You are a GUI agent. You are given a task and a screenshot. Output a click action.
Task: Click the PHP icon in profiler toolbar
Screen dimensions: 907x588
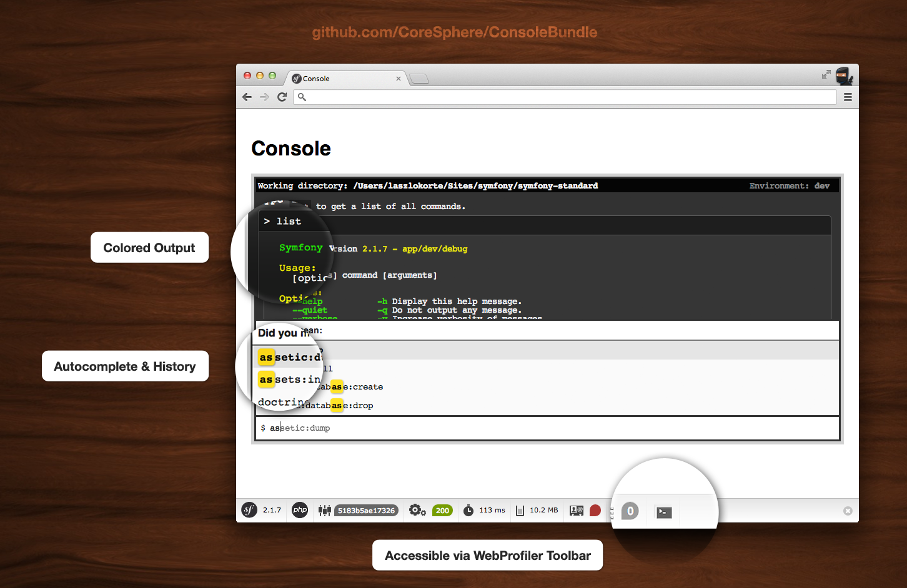point(300,510)
